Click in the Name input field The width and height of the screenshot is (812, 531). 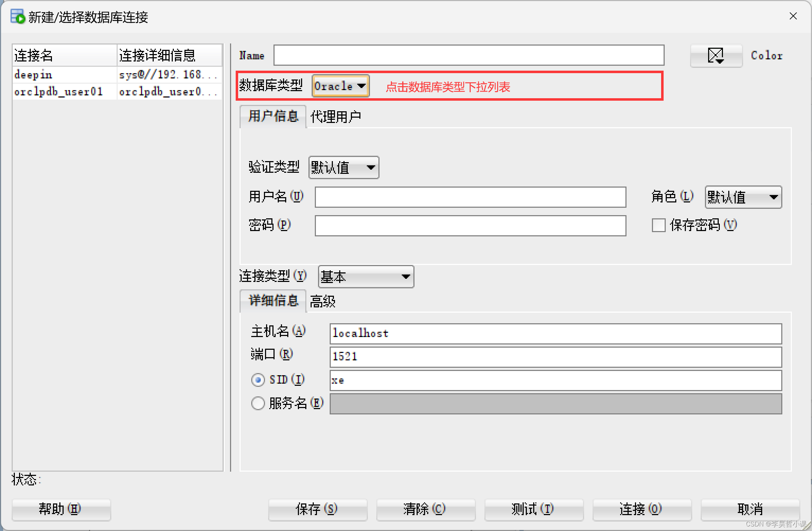tap(469, 55)
